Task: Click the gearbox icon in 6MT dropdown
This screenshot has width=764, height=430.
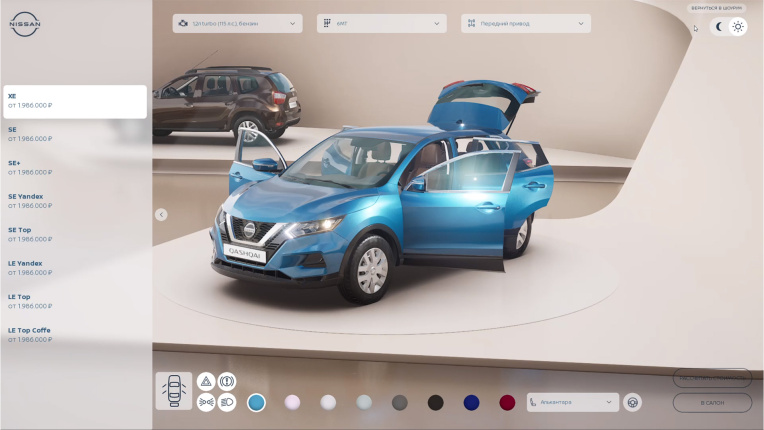Action: (327, 23)
